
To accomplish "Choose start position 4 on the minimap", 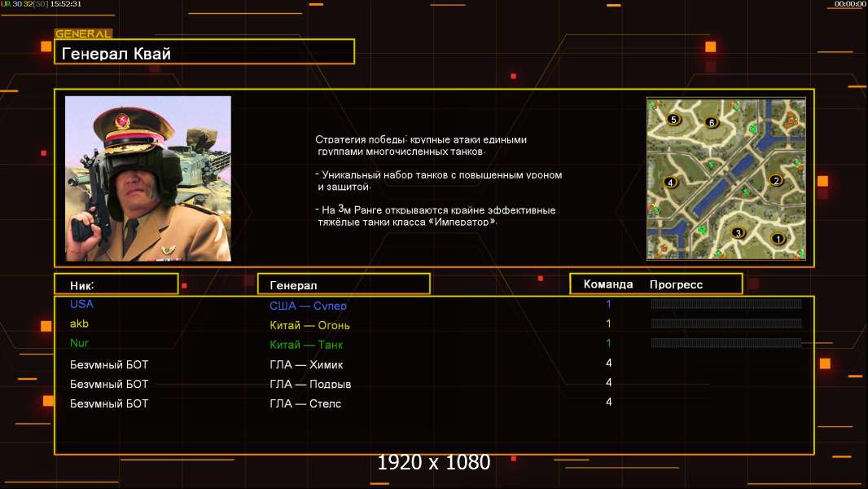I will click(x=670, y=183).
